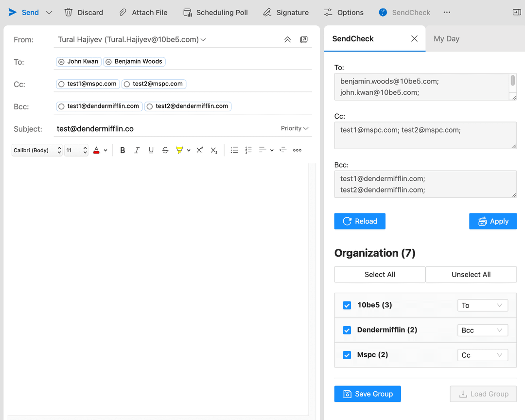Apply italic formatting
The image size is (525, 420).
tap(137, 150)
